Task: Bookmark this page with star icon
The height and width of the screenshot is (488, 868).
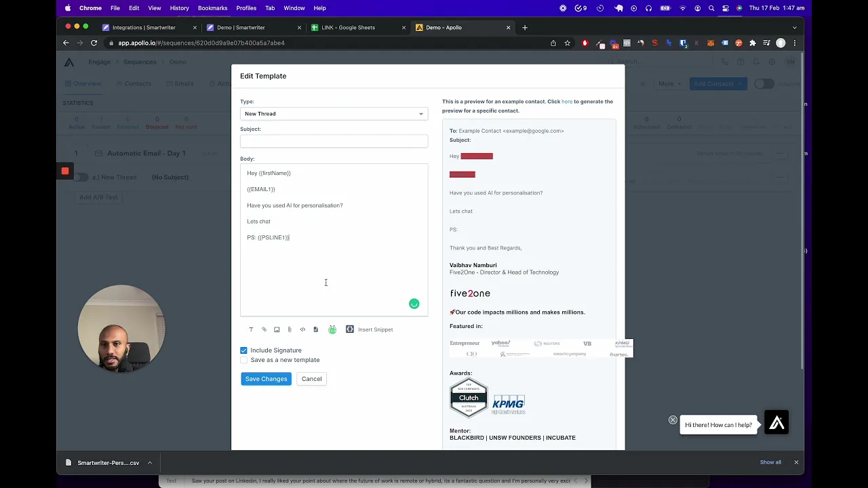Action: 568,43
